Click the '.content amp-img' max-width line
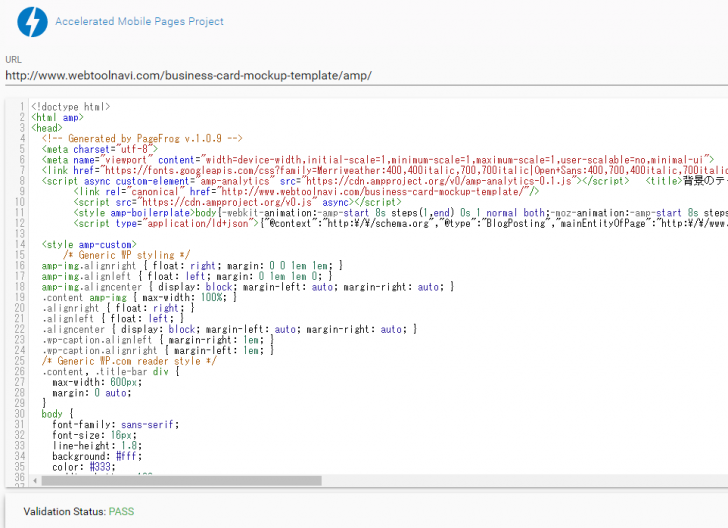The width and height of the screenshot is (728, 528). (x=139, y=297)
